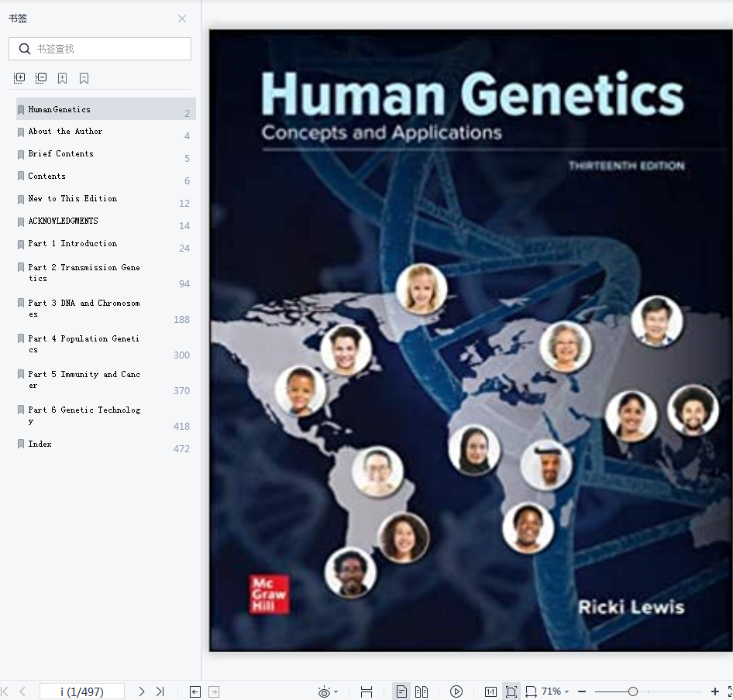Image resolution: width=733 pixels, height=700 pixels.
Task: Open Part 2 Transmission Genetics bookmark
Action: point(105,273)
